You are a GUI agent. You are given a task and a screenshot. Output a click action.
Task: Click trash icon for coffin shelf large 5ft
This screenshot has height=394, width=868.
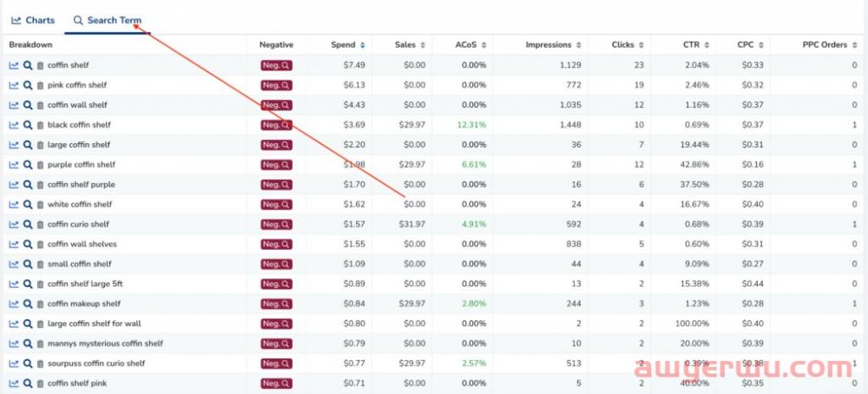pyautogui.click(x=40, y=284)
